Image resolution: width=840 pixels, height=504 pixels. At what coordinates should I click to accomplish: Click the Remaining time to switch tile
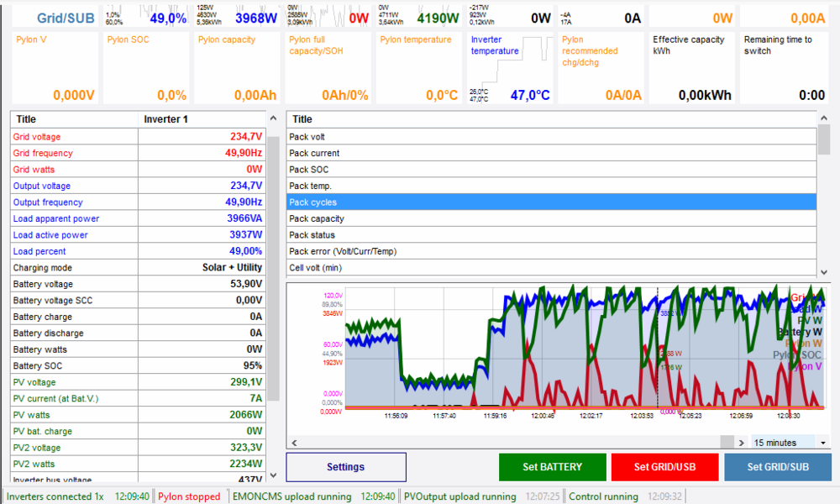[x=784, y=68]
